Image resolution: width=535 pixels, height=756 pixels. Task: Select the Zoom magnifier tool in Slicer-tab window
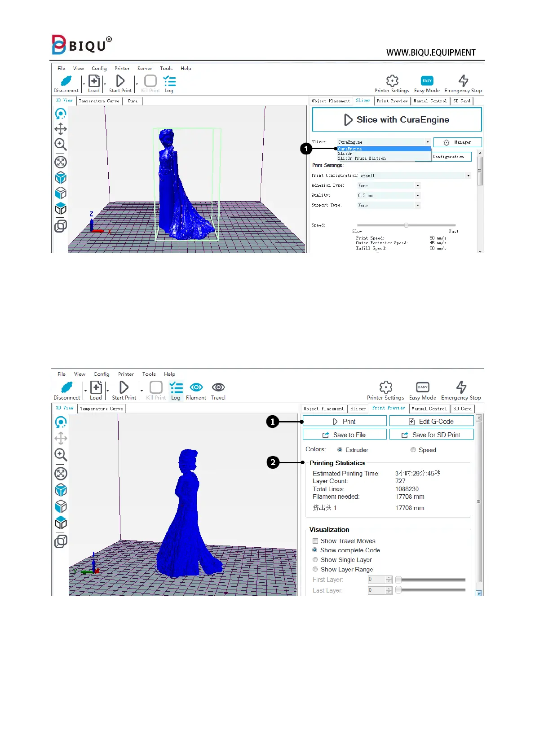pos(61,145)
